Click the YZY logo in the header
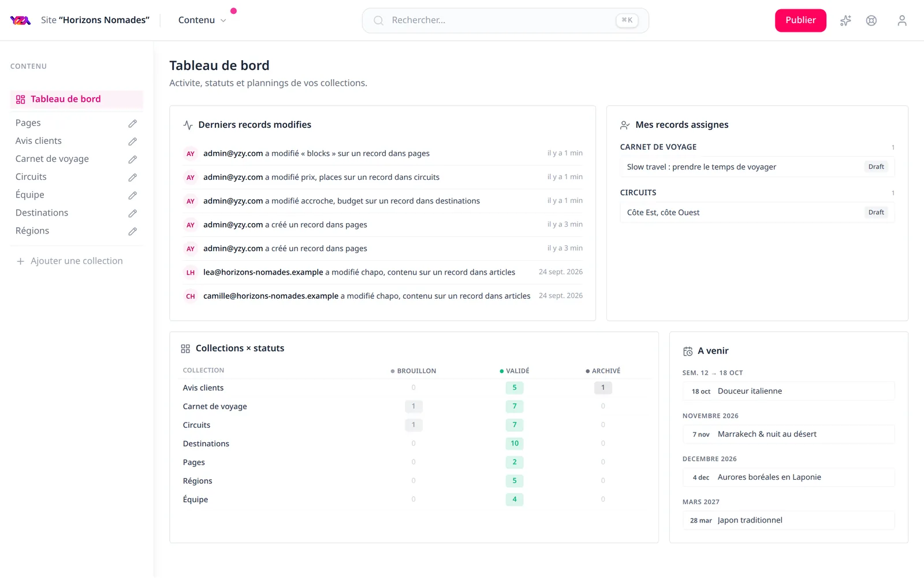This screenshot has height=578, width=924. [20, 20]
